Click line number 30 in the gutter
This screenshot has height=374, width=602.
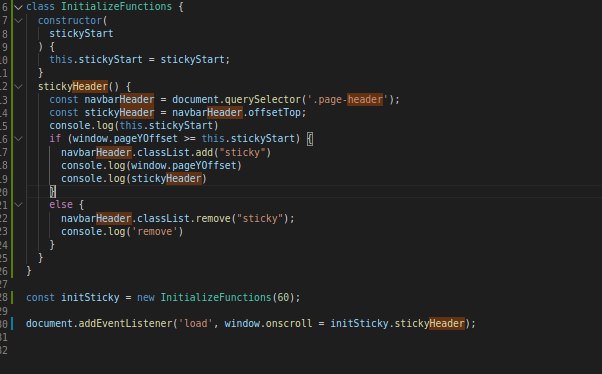tap(3, 324)
